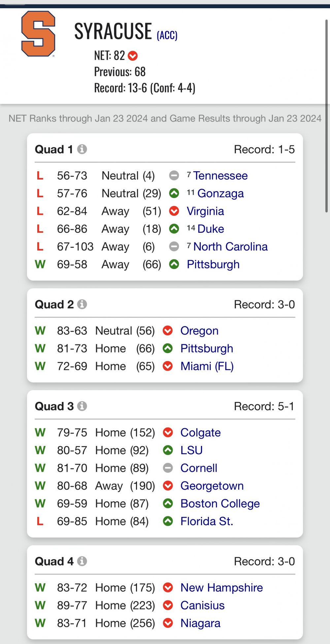
Task: Open the Quad 2 info icon
Action: point(82,304)
